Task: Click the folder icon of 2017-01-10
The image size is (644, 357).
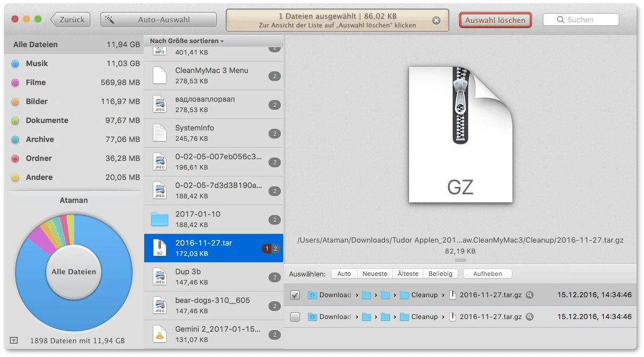Action: click(160, 220)
